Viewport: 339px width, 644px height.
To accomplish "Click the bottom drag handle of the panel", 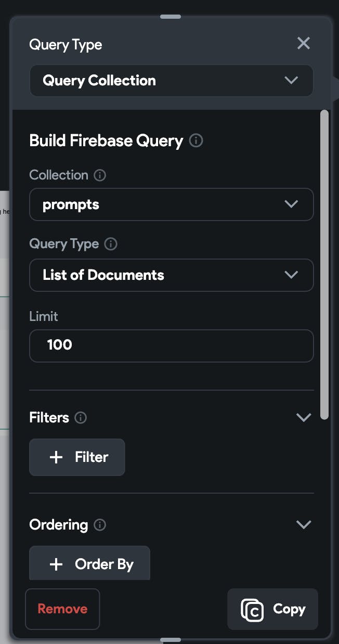I will [x=171, y=639].
